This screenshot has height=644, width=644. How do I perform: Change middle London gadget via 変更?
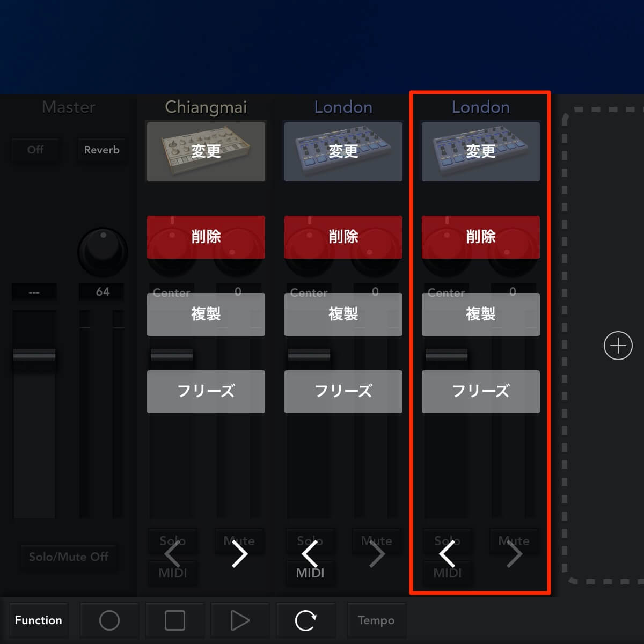pyautogui.click(x=343, y=151)
